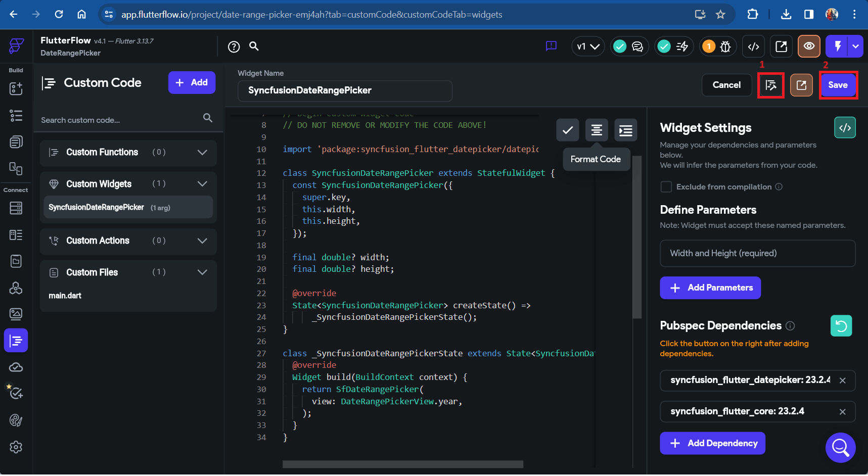
Task: Click the share project external icon
Action: click(781, 46)
